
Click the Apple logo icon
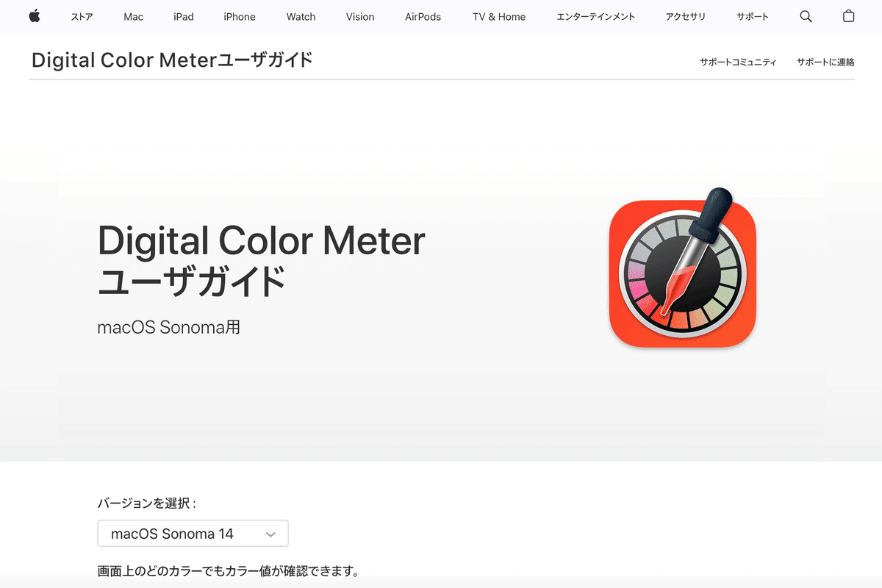point(35,16)
